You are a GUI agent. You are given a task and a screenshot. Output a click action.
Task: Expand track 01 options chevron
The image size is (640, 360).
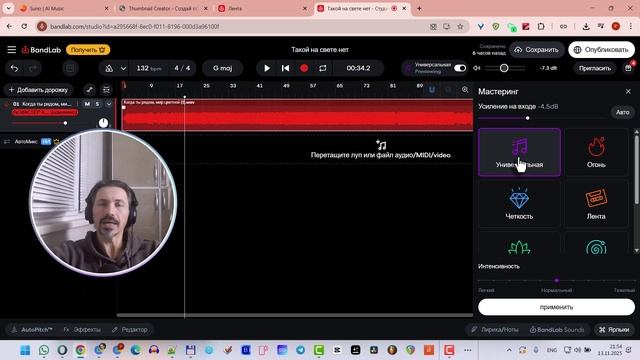pos(109,104)
